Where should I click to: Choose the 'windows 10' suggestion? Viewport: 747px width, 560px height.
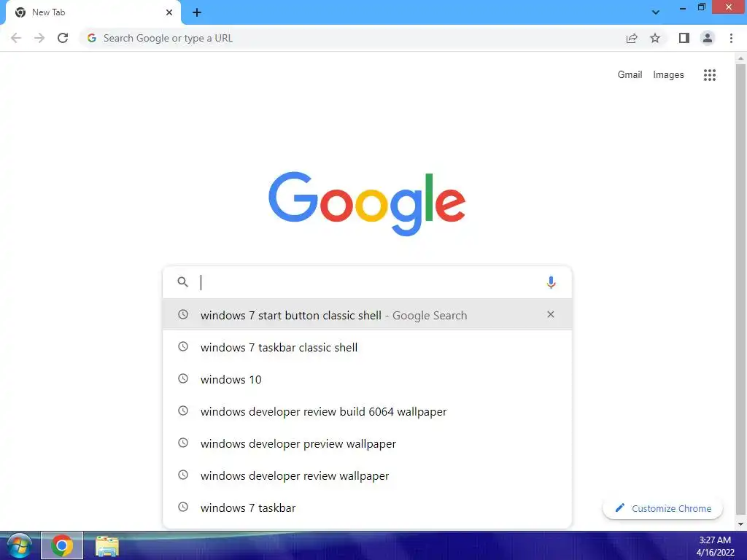[x=367, y=379]
